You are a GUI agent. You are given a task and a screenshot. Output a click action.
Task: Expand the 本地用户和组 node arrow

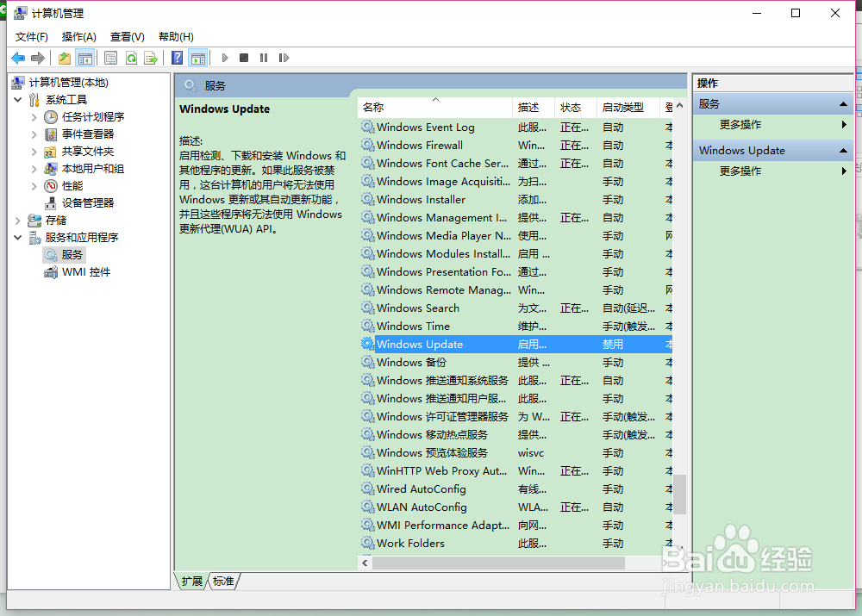tap(34, 169)
